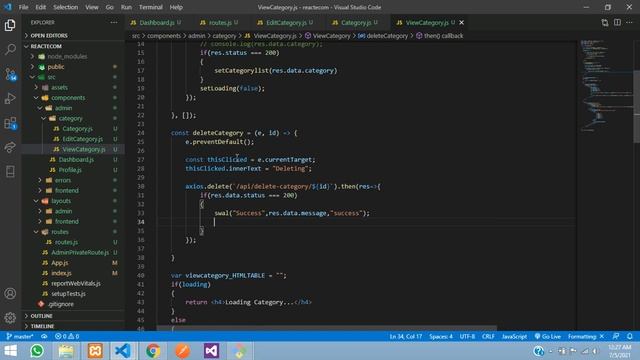
Task: Click the feedback icon in status bar
Action: click(x=616, y=336)
